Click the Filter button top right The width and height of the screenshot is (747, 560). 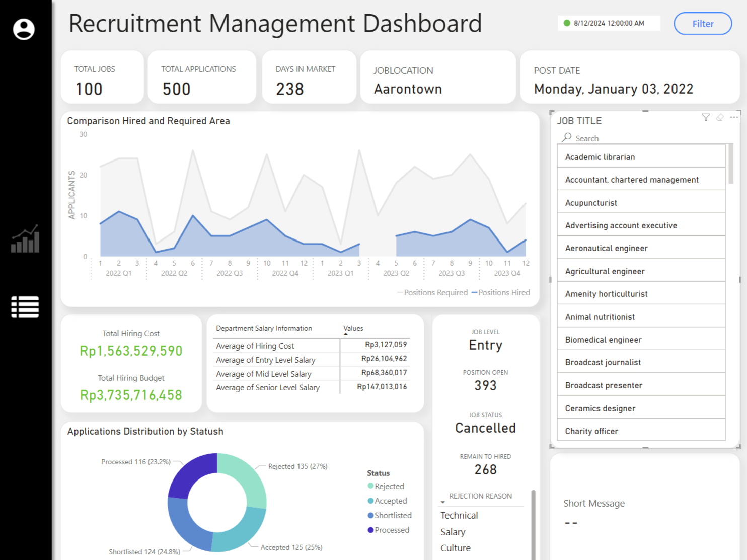click(x=703, y=23)
